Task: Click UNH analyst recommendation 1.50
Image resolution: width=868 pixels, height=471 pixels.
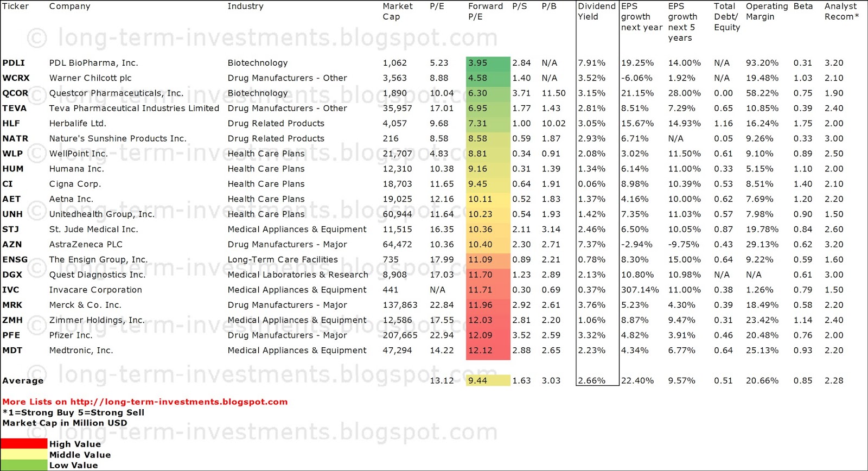Action: coord(834,215)
